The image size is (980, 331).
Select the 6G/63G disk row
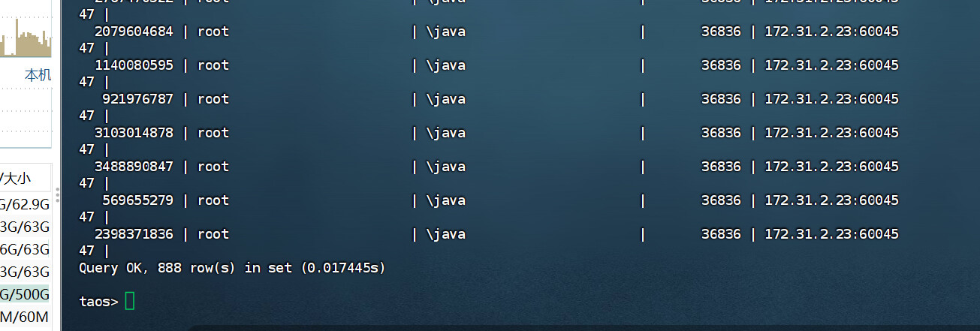click(25, 249)
